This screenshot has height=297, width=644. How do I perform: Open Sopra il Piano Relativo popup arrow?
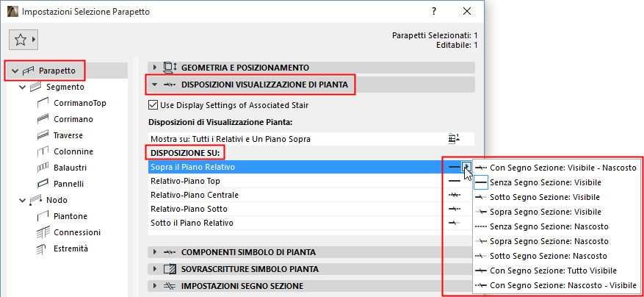point(466,167)
